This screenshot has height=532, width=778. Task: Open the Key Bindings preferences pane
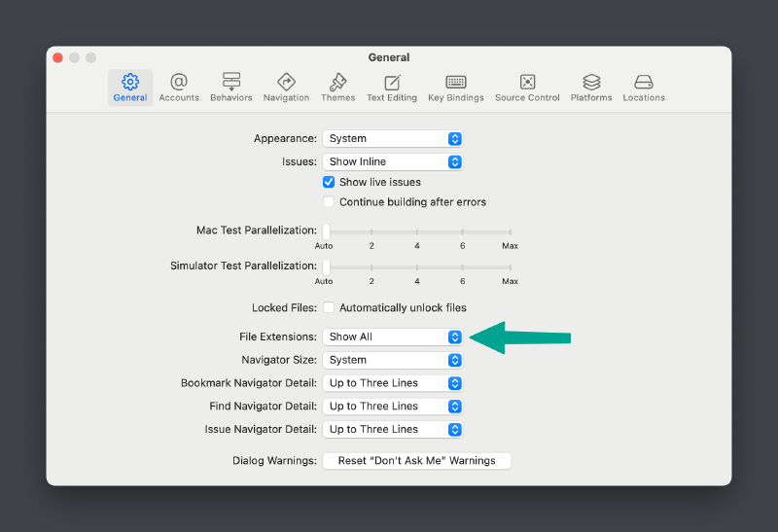click(456, 88)
